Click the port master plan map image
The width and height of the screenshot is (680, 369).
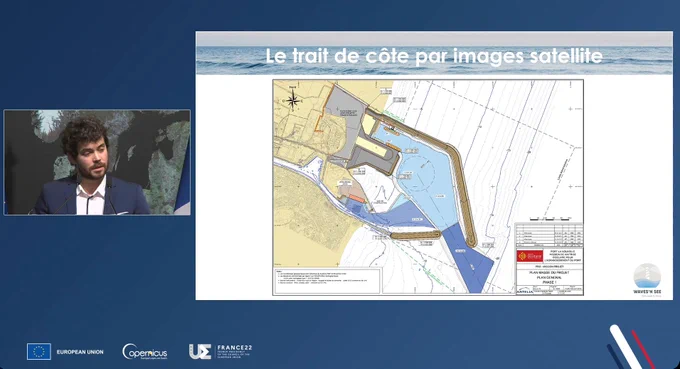coord(428,187)
